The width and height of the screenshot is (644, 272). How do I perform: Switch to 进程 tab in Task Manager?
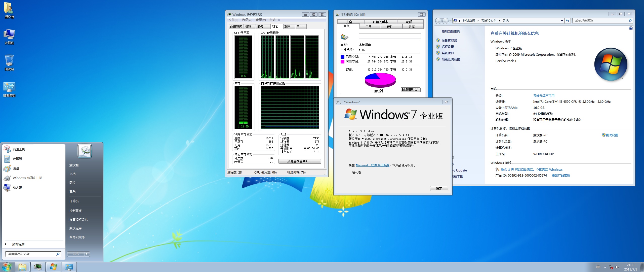point(249,27)
